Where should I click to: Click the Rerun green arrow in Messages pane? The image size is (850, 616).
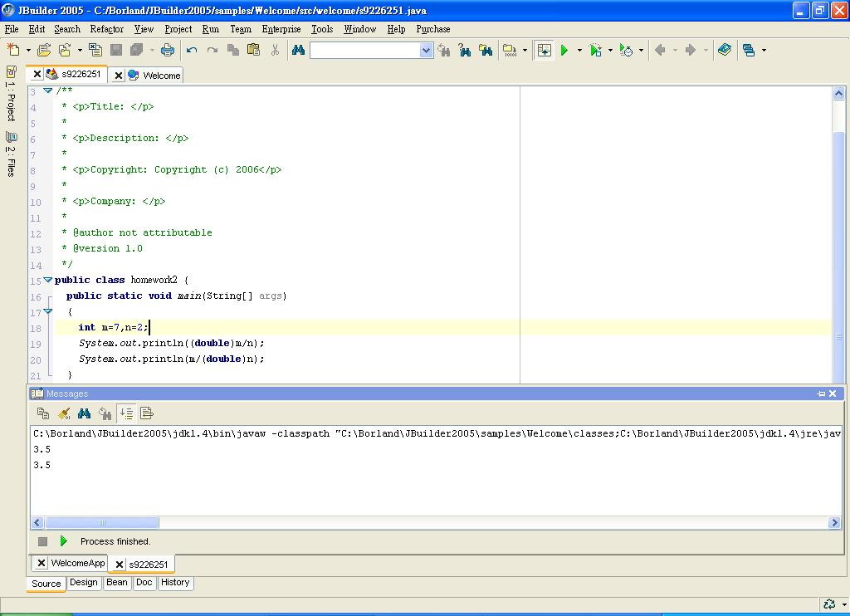point(63,541)
